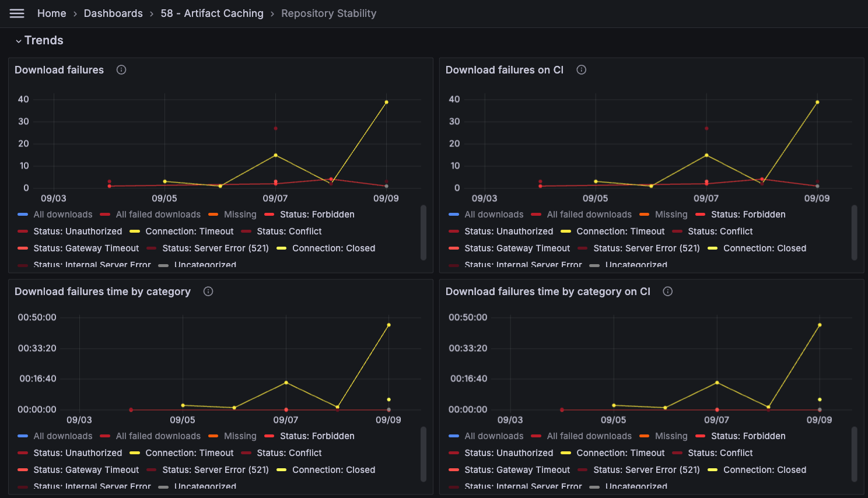
Task: Click the 09/07 yellow point in time by category on CI chart
Action: tap(717, 383)
